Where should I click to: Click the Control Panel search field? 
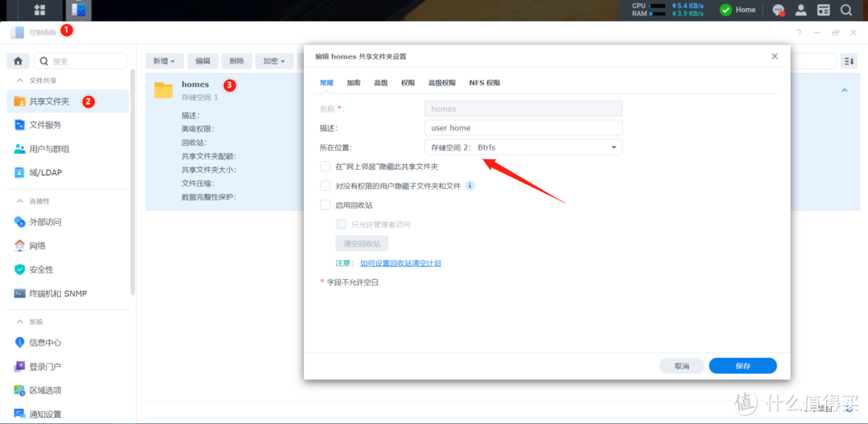click(80, 61)
